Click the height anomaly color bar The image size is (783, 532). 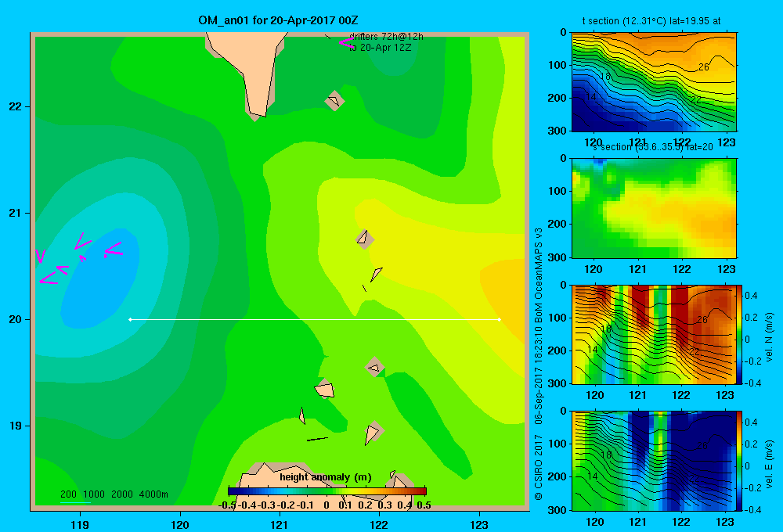click(327, 491)
